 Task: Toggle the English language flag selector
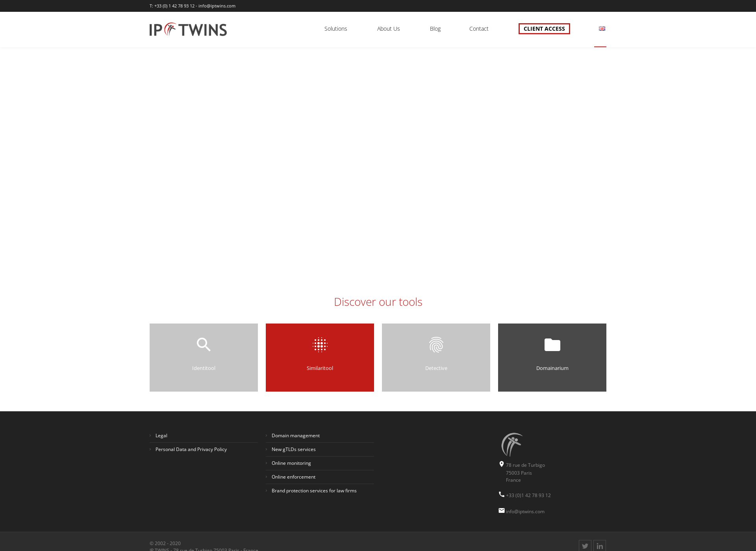(x=602, y=28)
